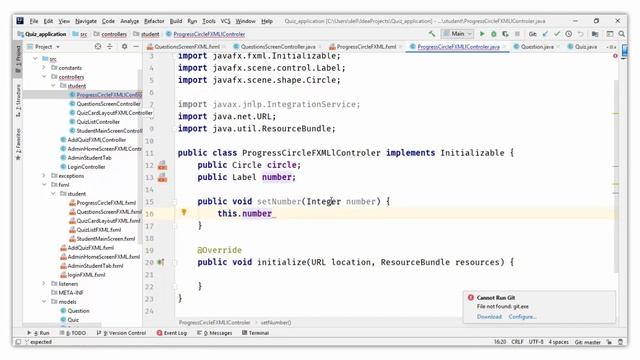The image size is (640, 360).
Task: Collapse the src folder in project tree
Action: pos(35,59)
